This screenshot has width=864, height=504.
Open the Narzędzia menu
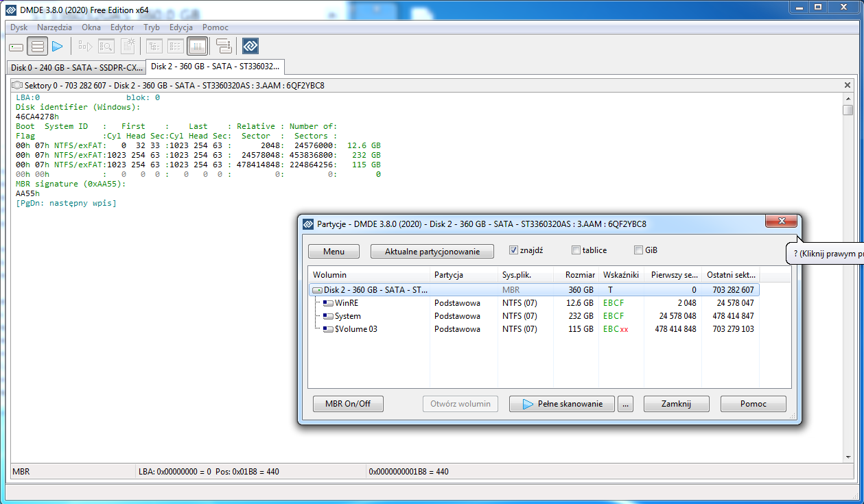pyautogui.click(x=54, y=27)
